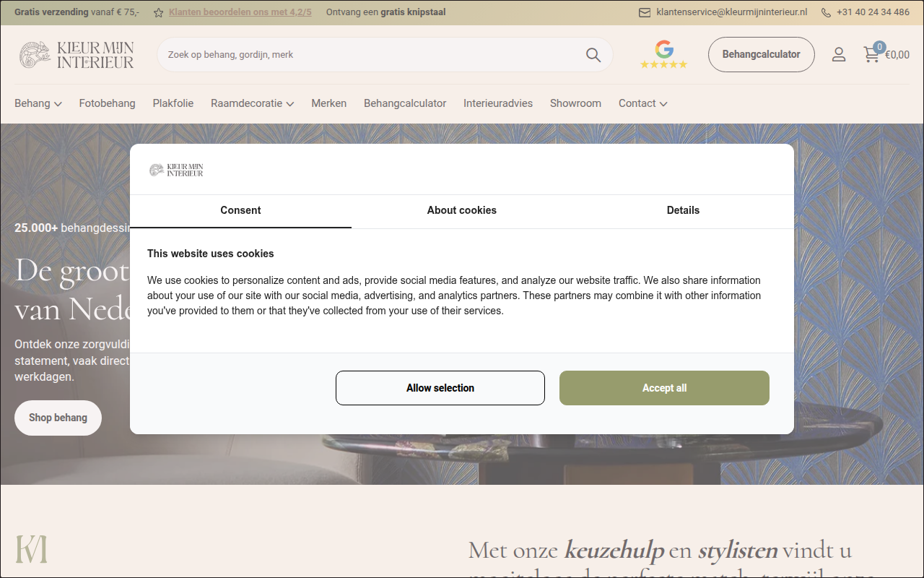
Task: Open the 'Klanten beoordelen ons met 4,2/5' link
Action: click(x=240, y=12)
